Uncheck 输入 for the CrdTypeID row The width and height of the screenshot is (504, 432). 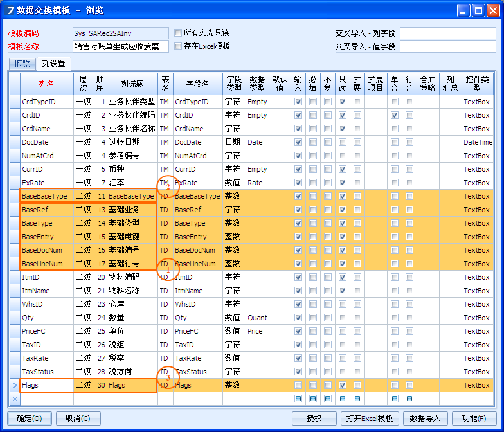coord(298,102)
